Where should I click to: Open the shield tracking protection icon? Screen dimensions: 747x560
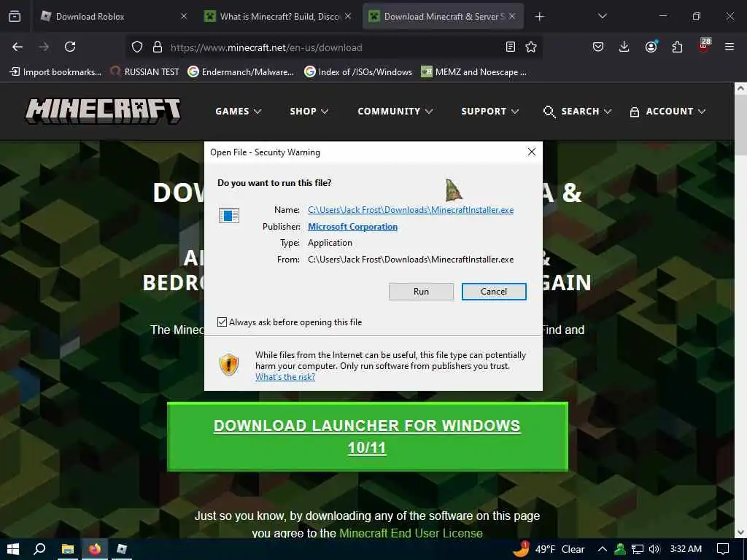point(137,47)
